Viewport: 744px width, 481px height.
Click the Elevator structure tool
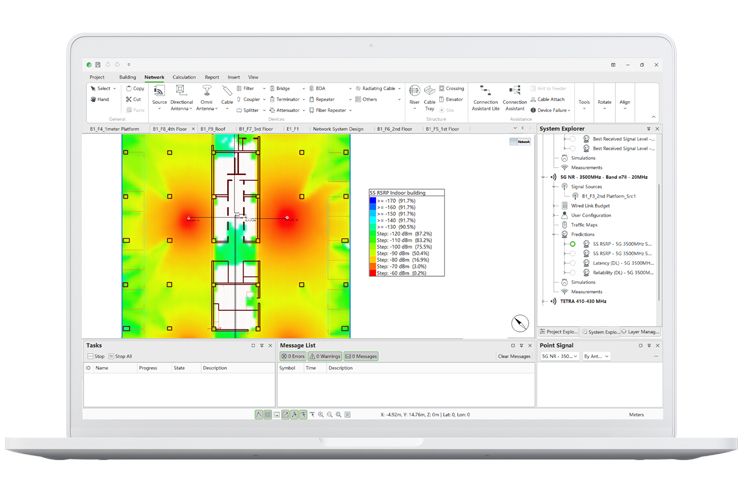click(451, 99)
